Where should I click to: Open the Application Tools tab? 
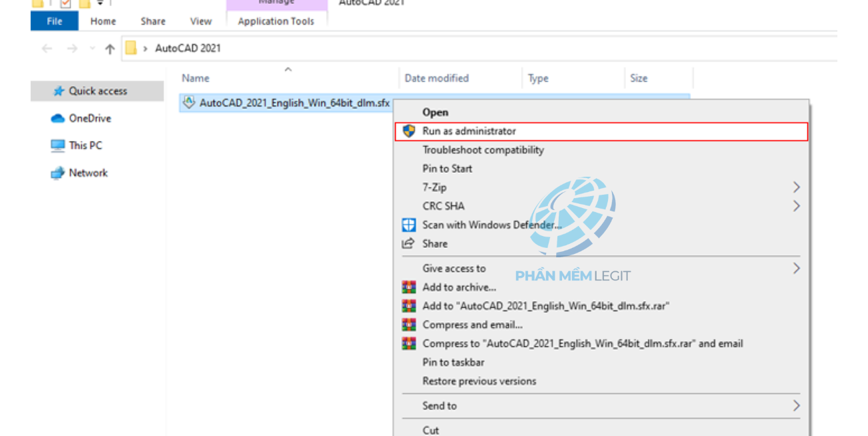click(276, 21)
